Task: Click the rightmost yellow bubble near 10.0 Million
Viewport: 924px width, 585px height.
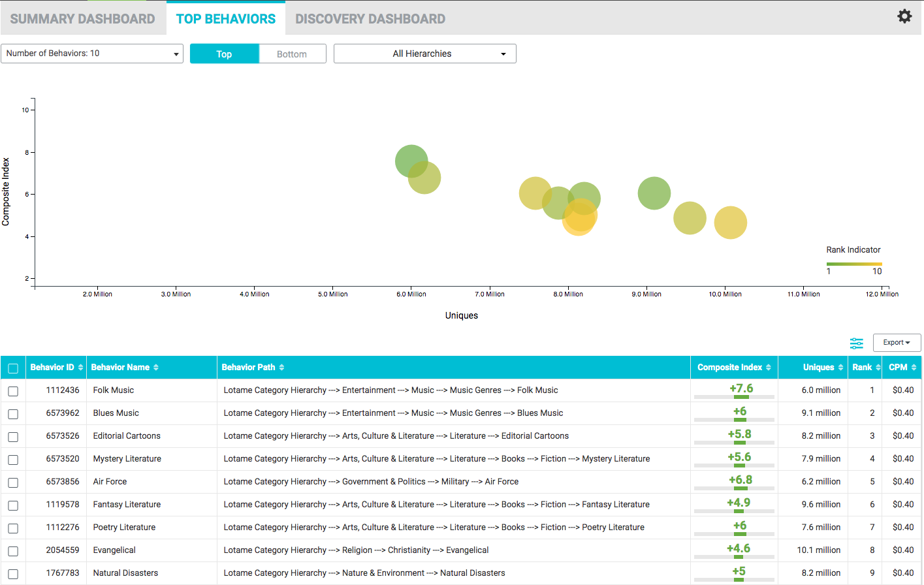Action: 730,223
